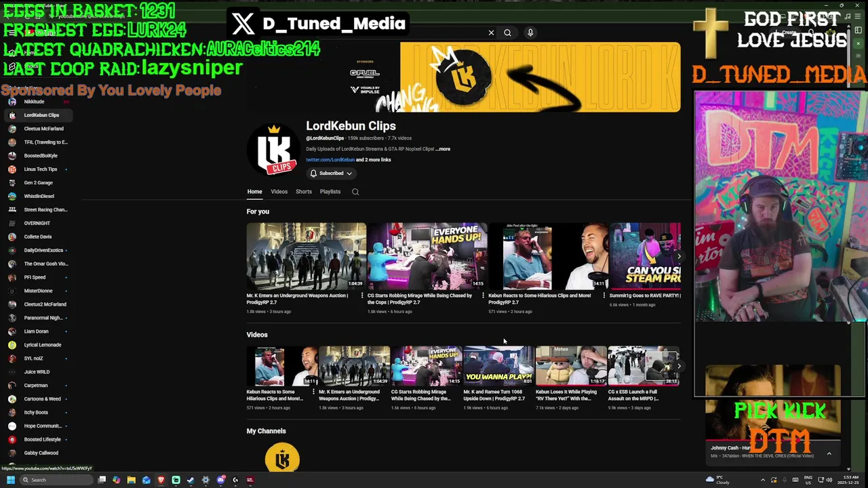868x488 pixels.
Task: Play 'Everyone Hands Up' thumbnail in For you
Action: click(427, 256)
